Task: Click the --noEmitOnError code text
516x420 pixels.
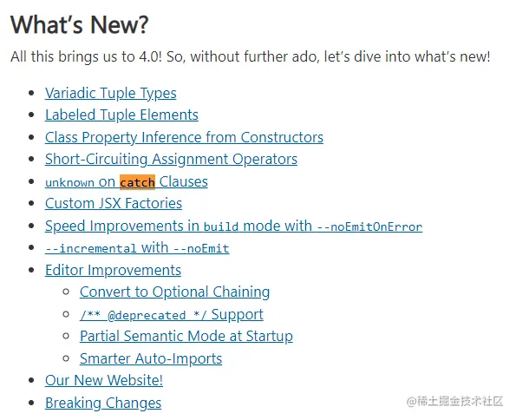Action: coord(369,227)
